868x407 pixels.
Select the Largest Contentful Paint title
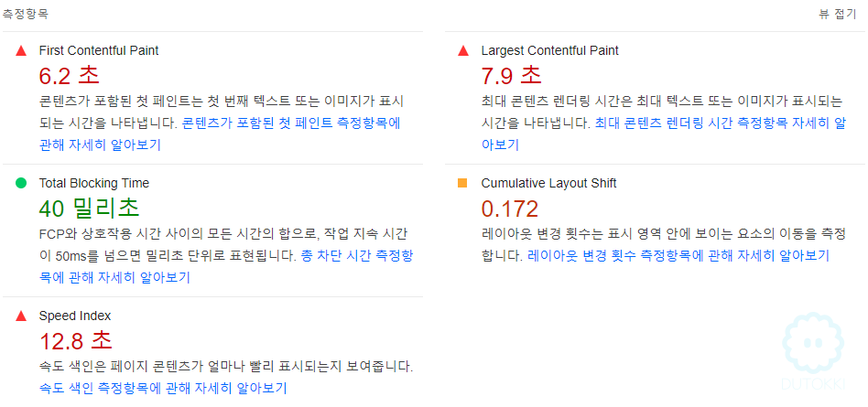pyautogui.click(x=549, y=51)
